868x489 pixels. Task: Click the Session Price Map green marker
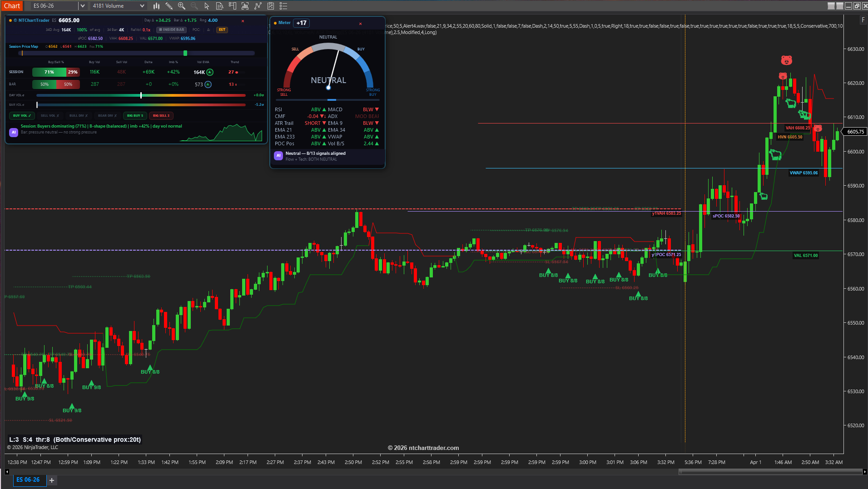(185, 54)
